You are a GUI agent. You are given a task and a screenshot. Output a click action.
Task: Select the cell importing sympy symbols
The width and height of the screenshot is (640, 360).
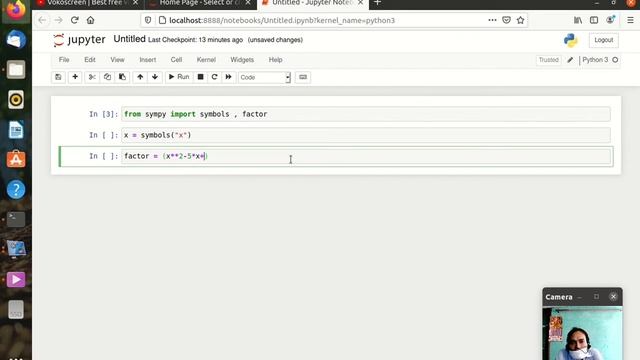366,114
